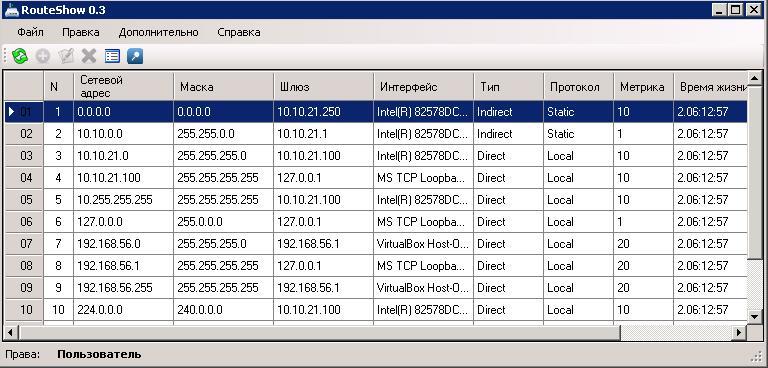The image size is (768, 368).
Task: Click network address 10.255.255.255 cell
Action: click(x=123, y=200)
